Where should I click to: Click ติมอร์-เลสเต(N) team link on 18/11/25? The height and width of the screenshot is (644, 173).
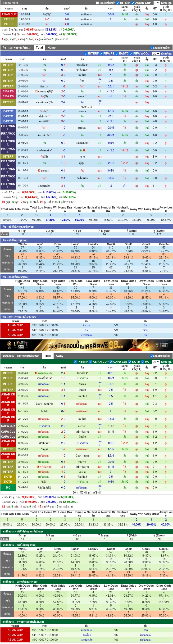44,404
